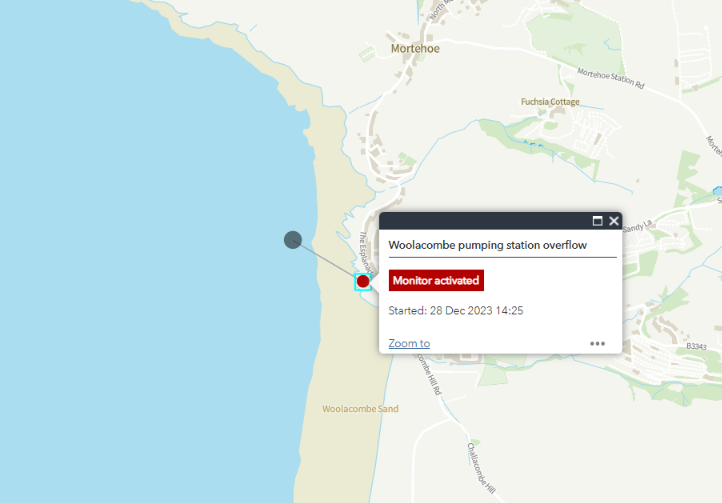Click the Started: 28 Dec 2023 14:25 text
The image size is (722, 503).
click(456, 310)
